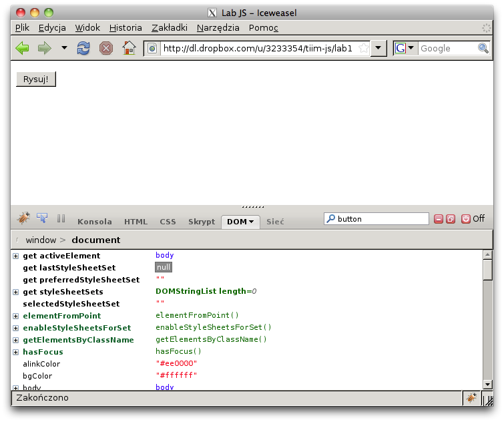This screenshot has width=504, height=422.
Task: Click Firebug icon in the status bar
Action: 471,398
